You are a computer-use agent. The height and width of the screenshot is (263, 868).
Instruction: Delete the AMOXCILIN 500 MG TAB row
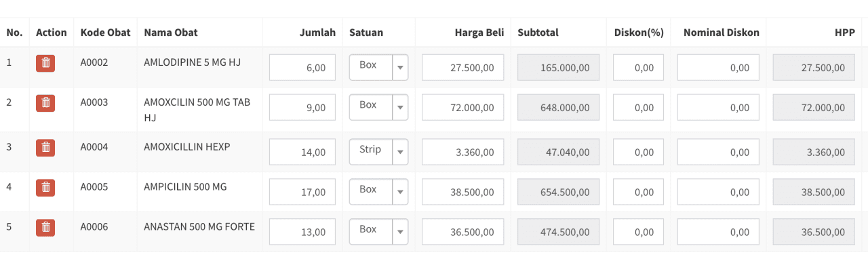[x=45, y=103]
